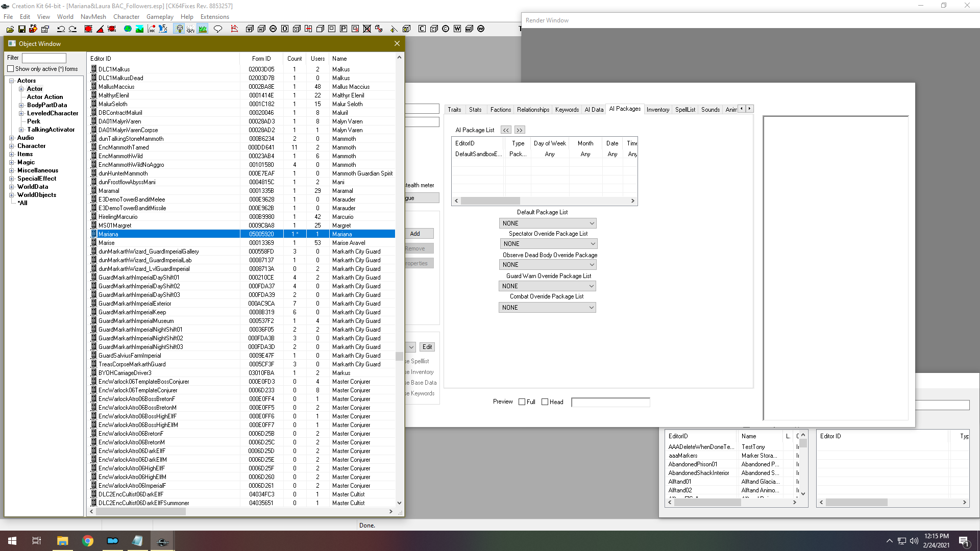The width and height of the screenshot is (980, 551).
Task: Open the Default Package List dropdown
Action: coord(548,223)
